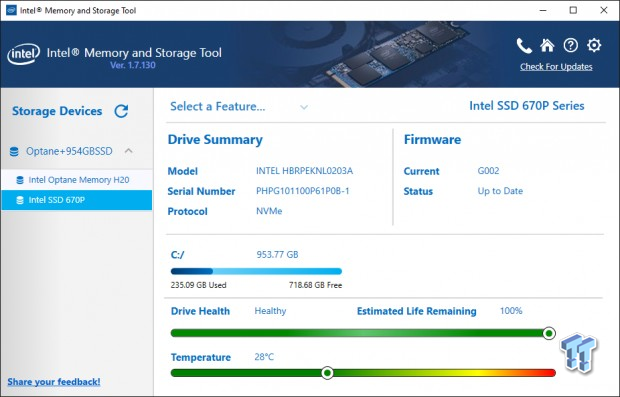Click the Storage Devices heading
Viewport: 620px width, 397px height.
(x=57, y=111)
